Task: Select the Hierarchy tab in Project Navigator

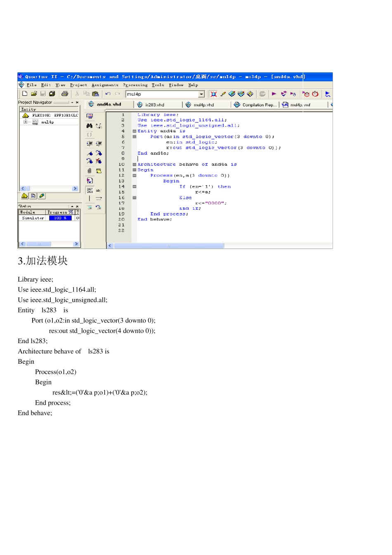Action: 25,196
